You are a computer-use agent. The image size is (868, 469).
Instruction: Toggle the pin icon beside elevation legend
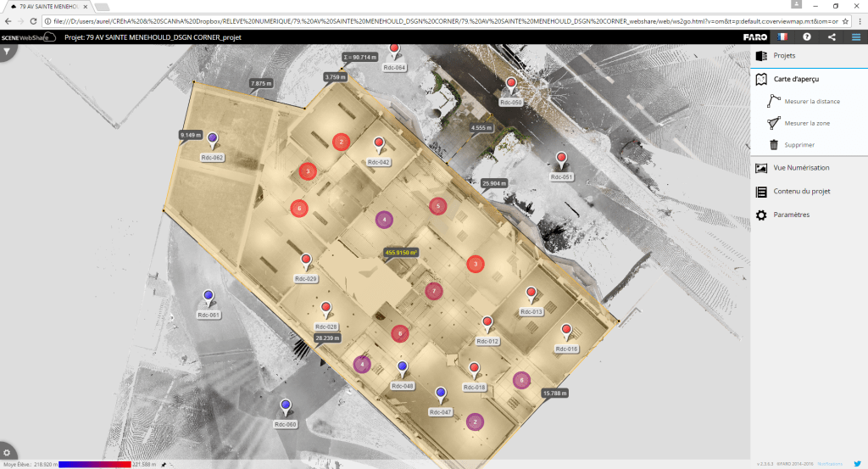[163, 465]
